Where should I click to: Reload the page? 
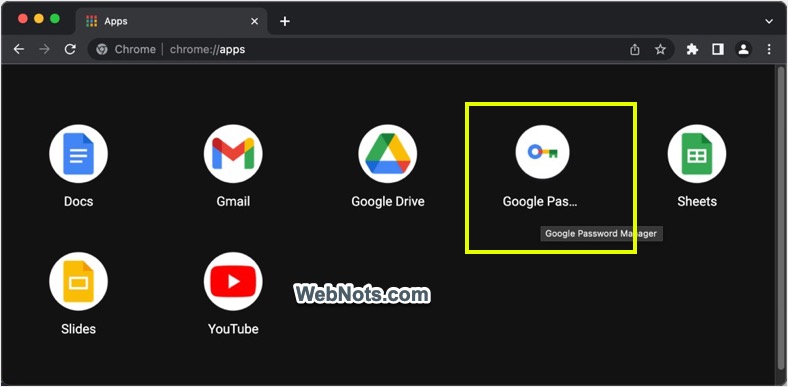point(70,49)
